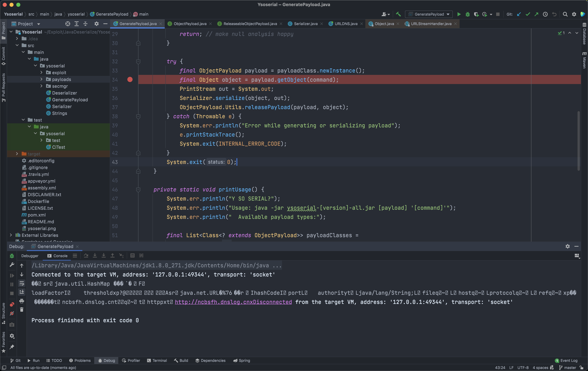
Task: Switch to Serializer.java tab
Action: click(x=306, y=24)
